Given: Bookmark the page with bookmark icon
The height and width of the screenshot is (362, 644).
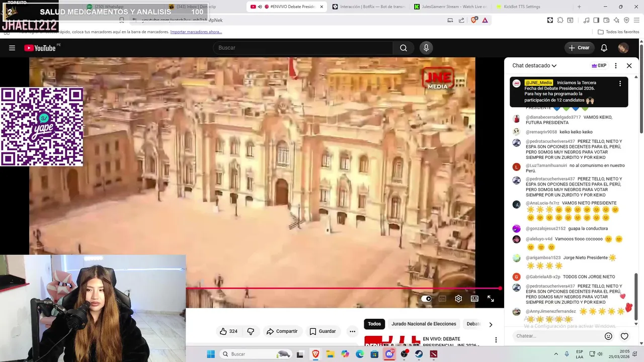Looking at the screenshot, I should click(121, 20).
